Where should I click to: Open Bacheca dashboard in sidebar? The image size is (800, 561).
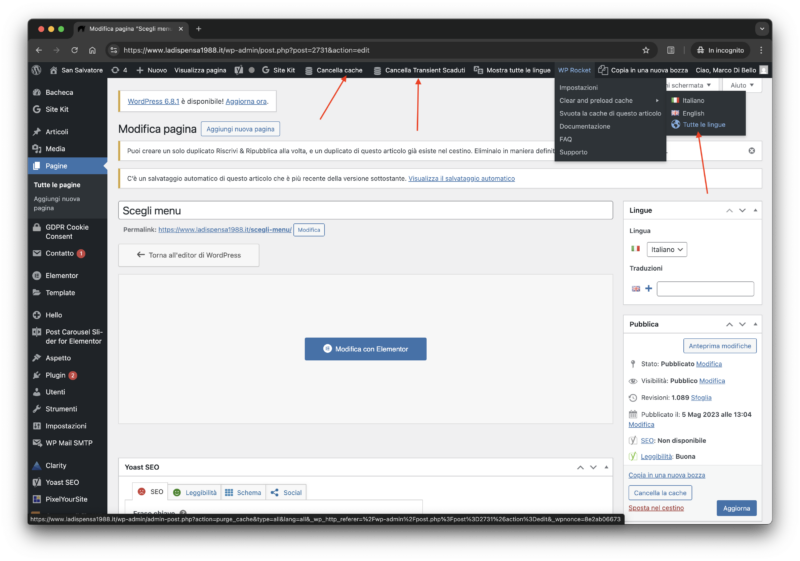point(59,92)
